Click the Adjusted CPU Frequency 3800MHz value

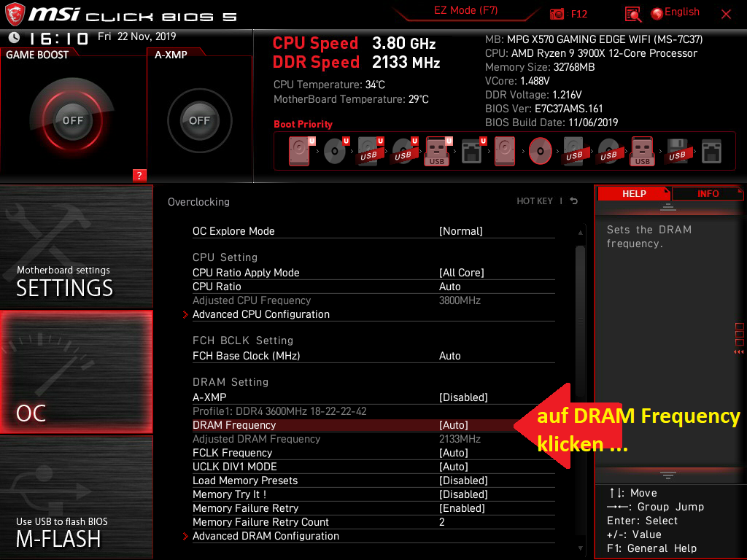tap(460, 300)
